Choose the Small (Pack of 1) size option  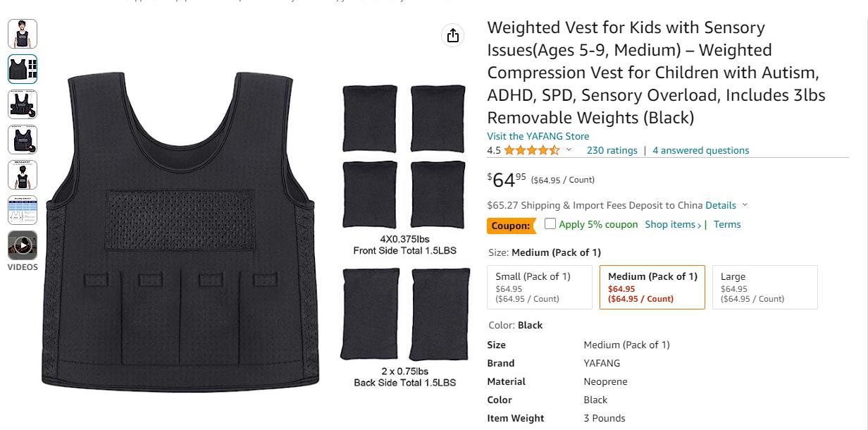tap(540, 287)
